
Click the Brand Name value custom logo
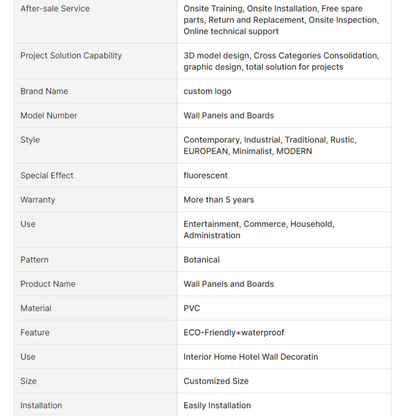(x=207, y=91)
